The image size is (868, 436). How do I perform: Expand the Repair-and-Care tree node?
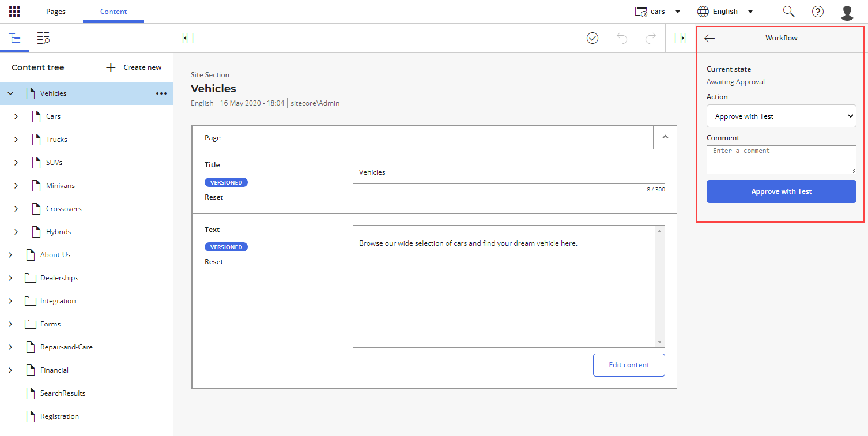[x=10, y=347]
